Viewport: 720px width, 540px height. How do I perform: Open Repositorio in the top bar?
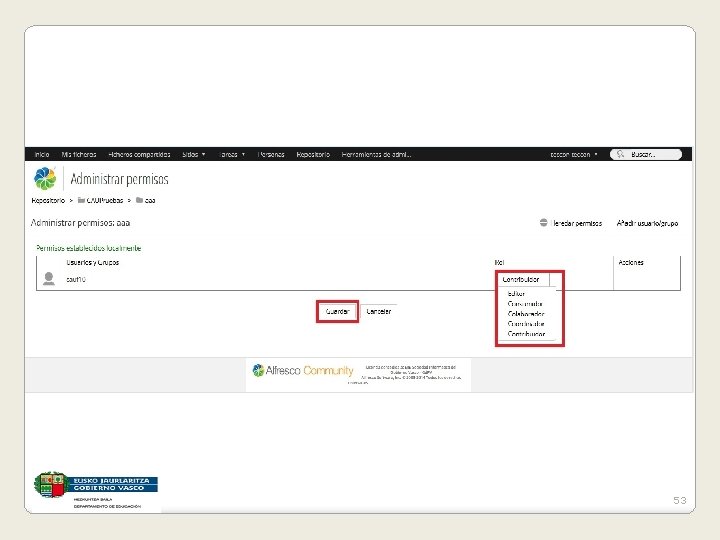point(313,154)
